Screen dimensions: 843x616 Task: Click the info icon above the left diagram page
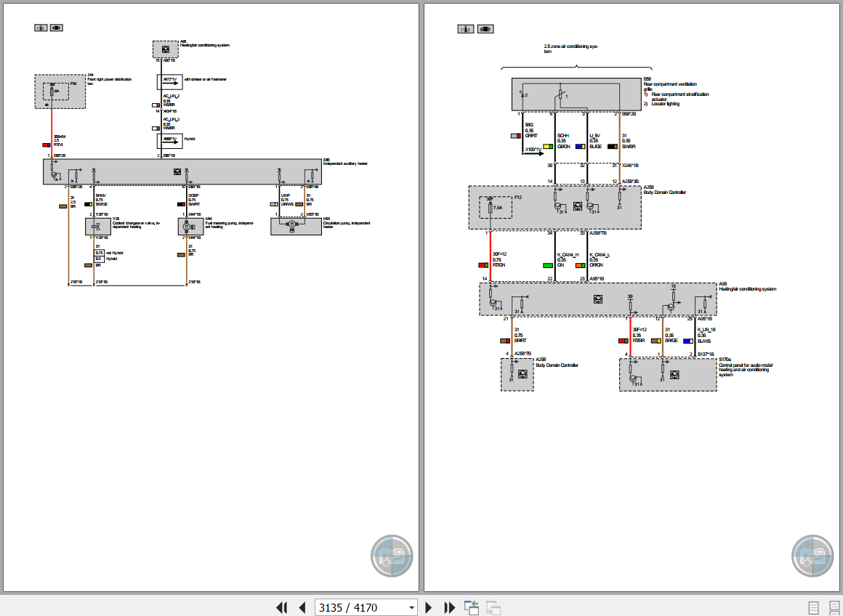pos(41,27)
